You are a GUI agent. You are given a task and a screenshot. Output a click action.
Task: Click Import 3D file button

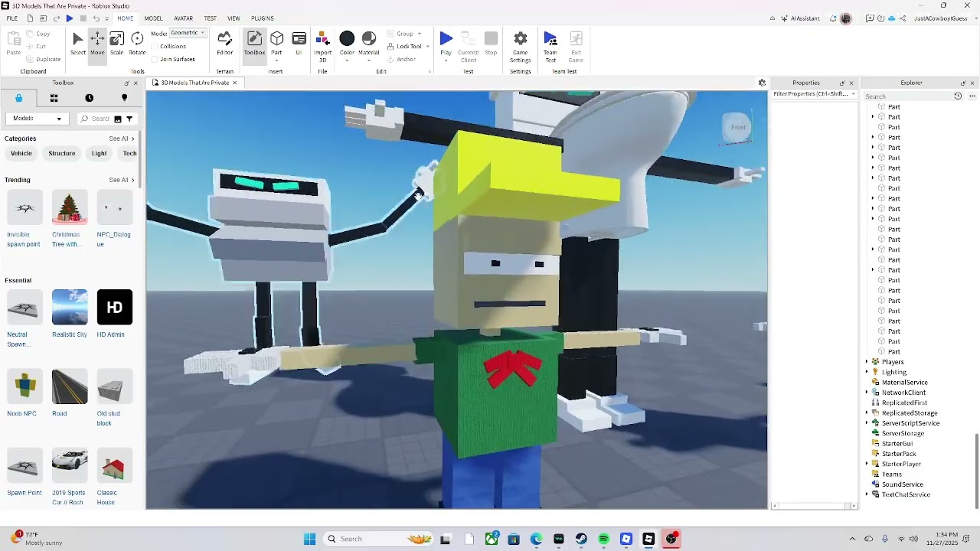tap(322, 47)
